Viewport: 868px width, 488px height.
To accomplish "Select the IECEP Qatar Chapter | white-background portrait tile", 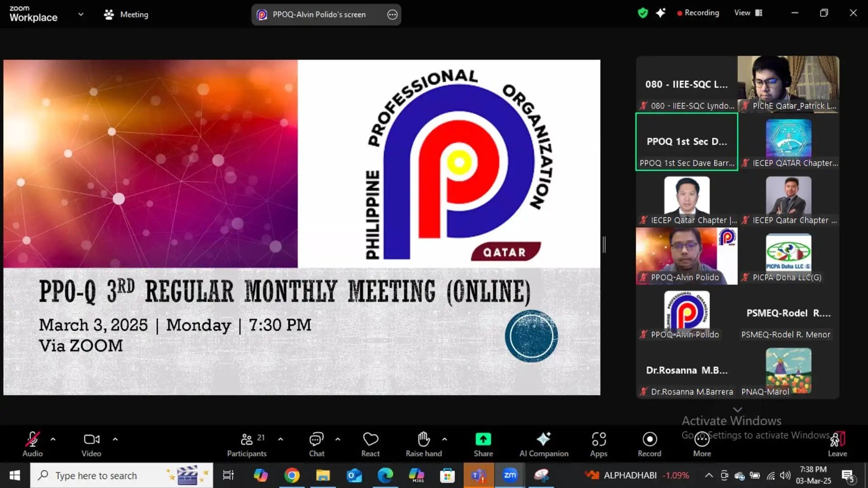I will pyautogui.click(x=687, y=199).
